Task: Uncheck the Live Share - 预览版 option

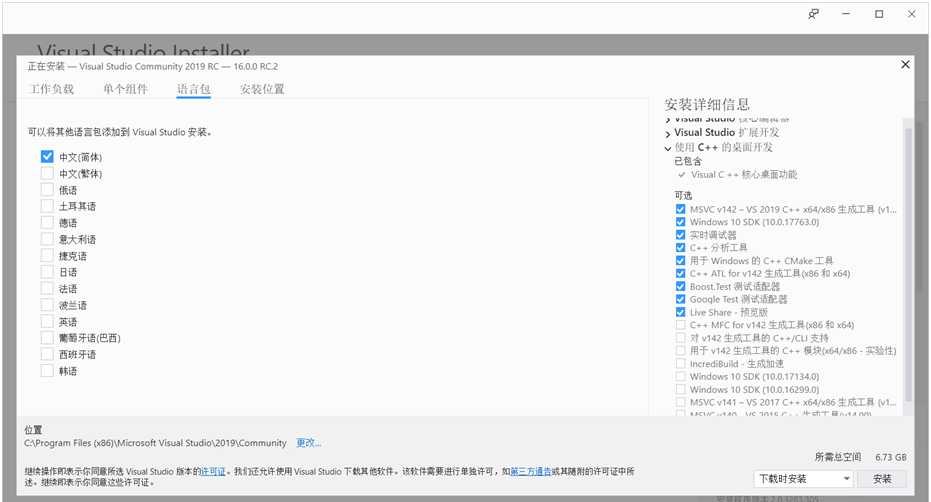Action: coord(680,312)
